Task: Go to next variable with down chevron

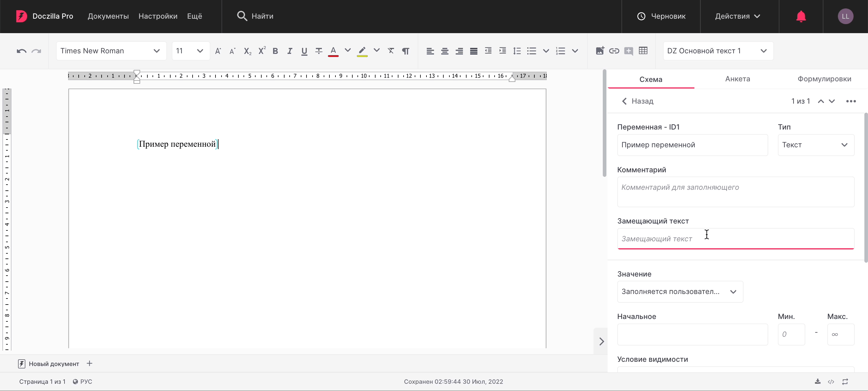Action: click(832, 102)
